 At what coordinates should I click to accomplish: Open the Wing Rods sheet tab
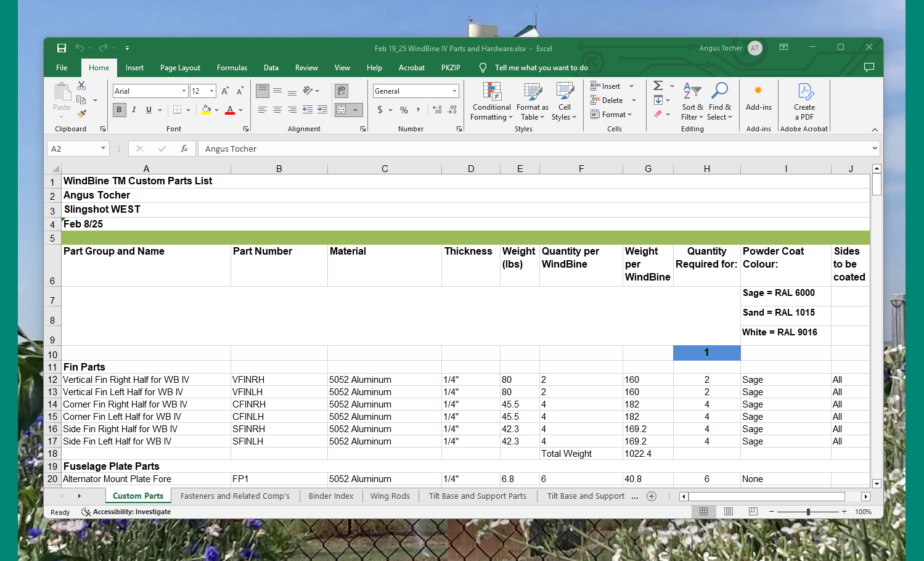(390, 496)
